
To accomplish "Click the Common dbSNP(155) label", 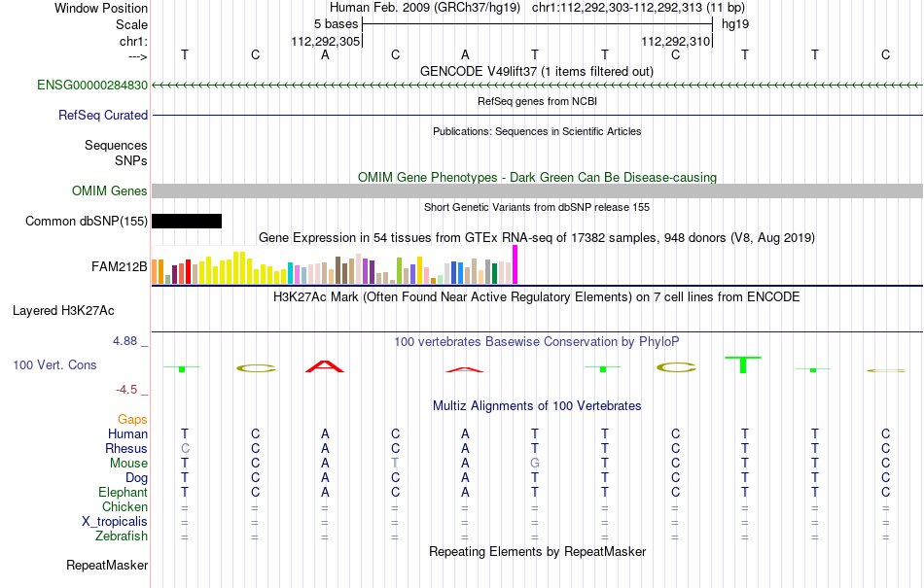I will tap(87, 221).
